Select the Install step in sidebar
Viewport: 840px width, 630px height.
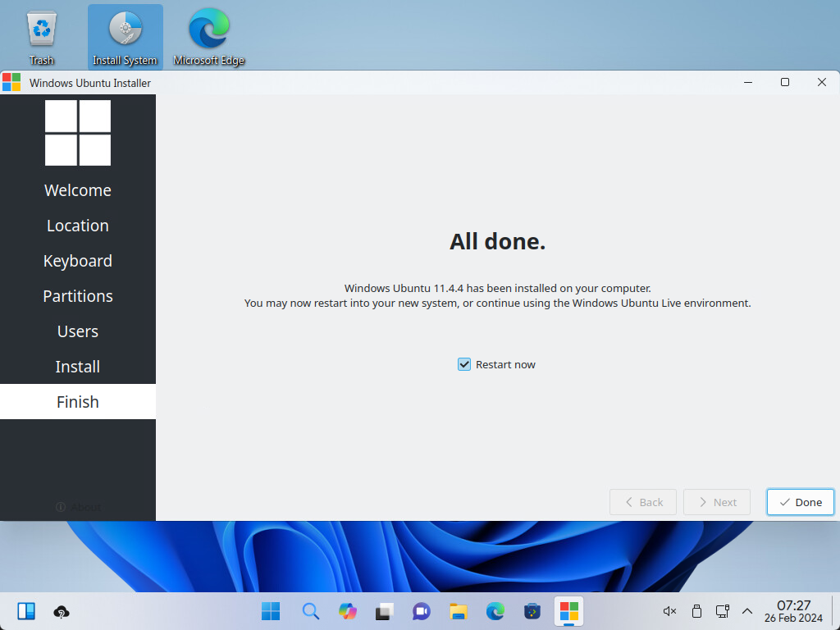78,367
